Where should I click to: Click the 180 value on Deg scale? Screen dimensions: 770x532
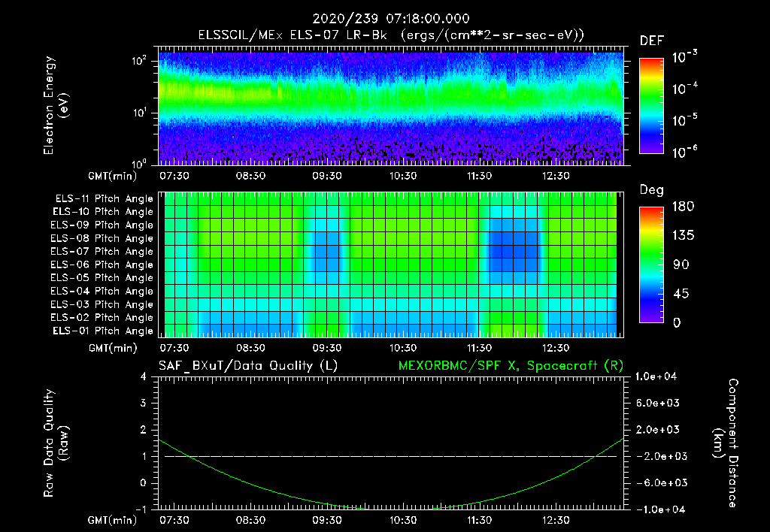(683, 207)
